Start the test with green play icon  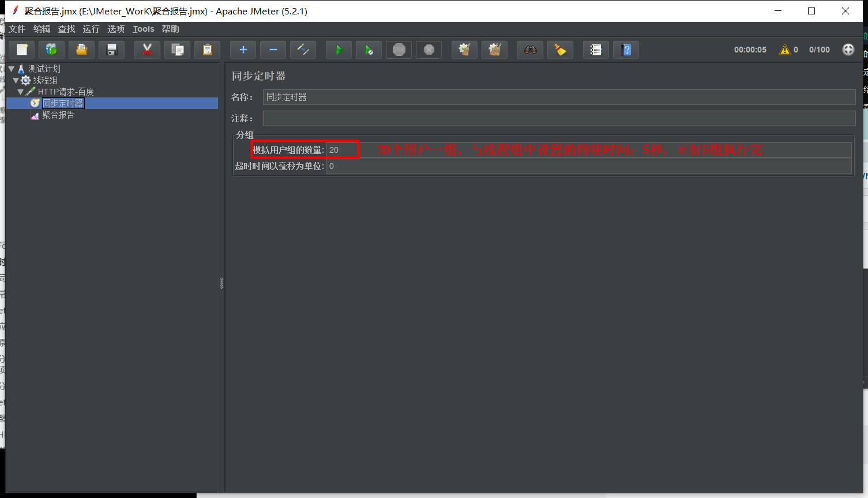pos(339,50)
